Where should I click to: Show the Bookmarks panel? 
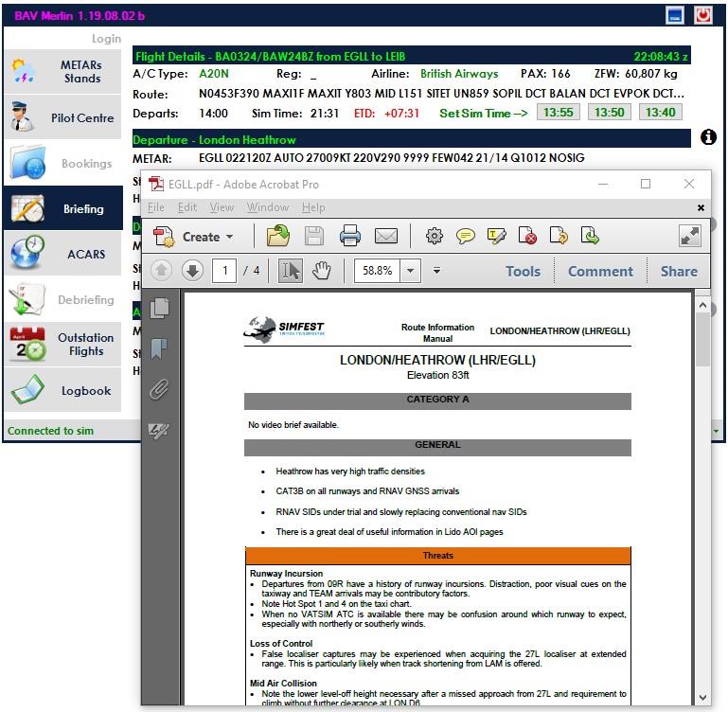tap(159, 348)
